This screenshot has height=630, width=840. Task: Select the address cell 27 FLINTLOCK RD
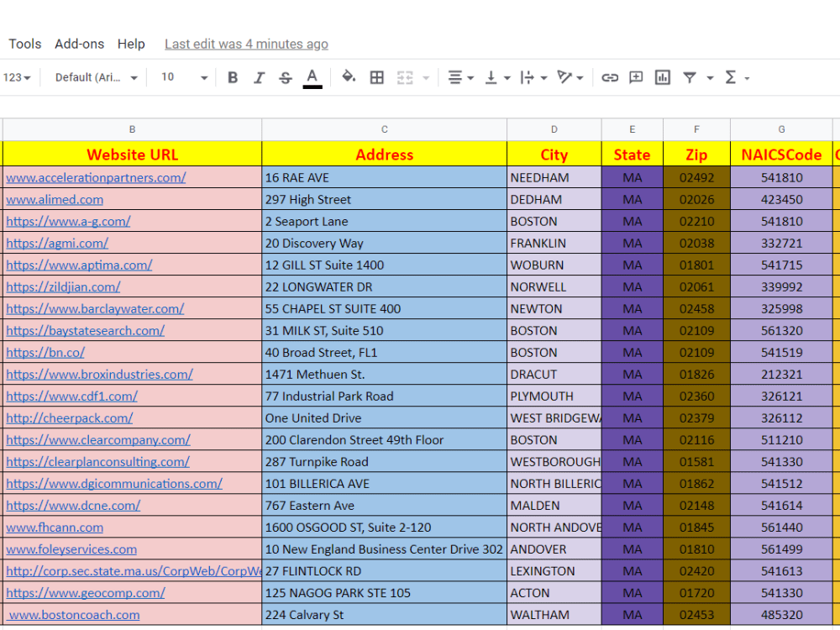pyautogui.click(x=384, y=570)
